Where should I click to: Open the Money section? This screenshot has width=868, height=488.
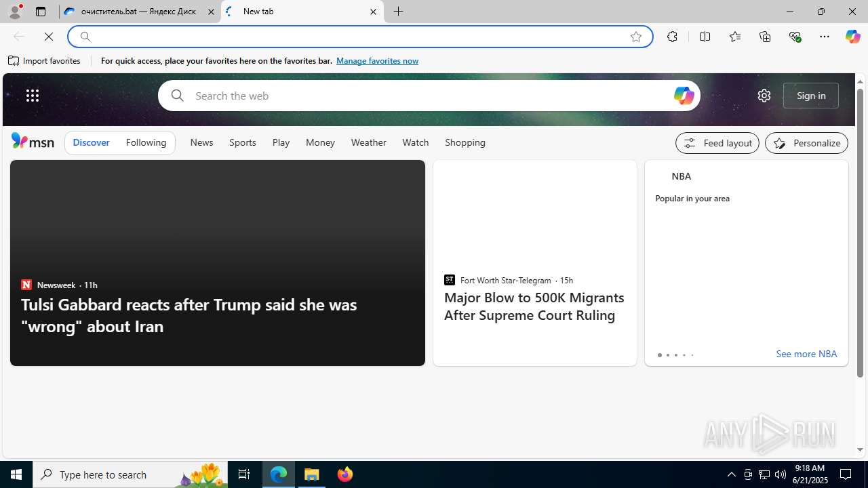(320, 142)
